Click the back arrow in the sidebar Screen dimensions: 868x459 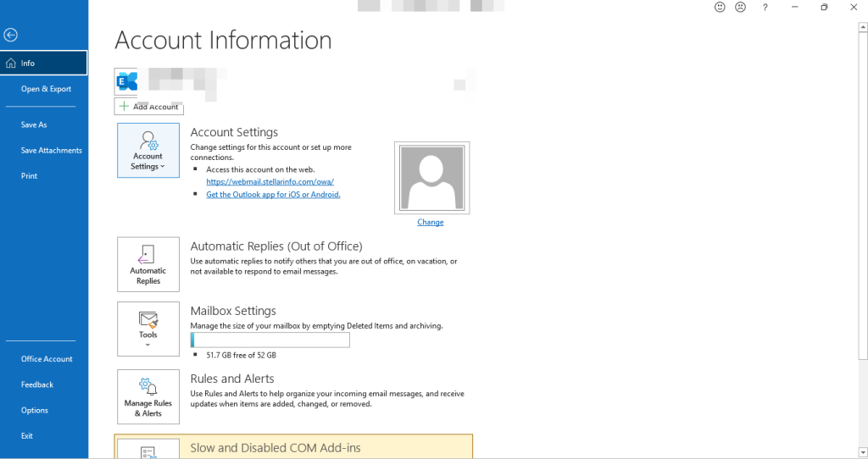10,35
